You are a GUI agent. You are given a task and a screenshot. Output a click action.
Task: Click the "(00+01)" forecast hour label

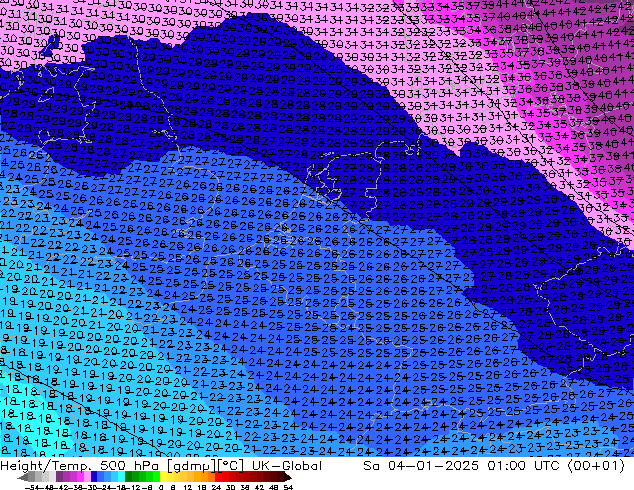[596, 466]
